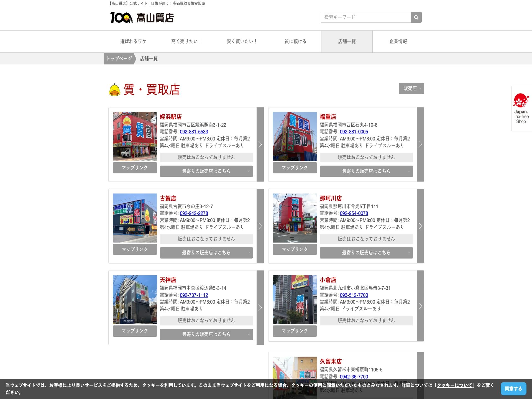532x399 pixels.
Task: Select the 店舗一覧 navigation tab
Action: point(347,42)
